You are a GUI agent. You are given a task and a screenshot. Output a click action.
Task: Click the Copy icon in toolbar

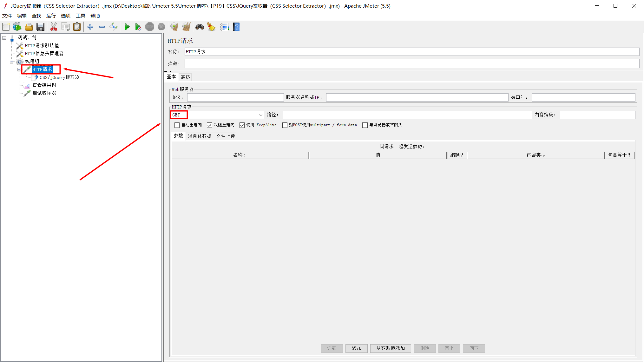pyautogui.click(x=65, y=27)
